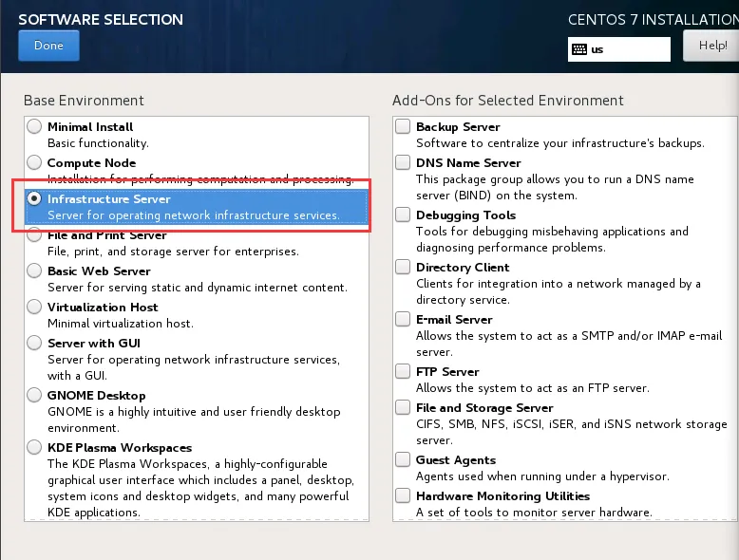Click the Compute Node label
Viewport: 739px width, 560px height.
point(92,163)
